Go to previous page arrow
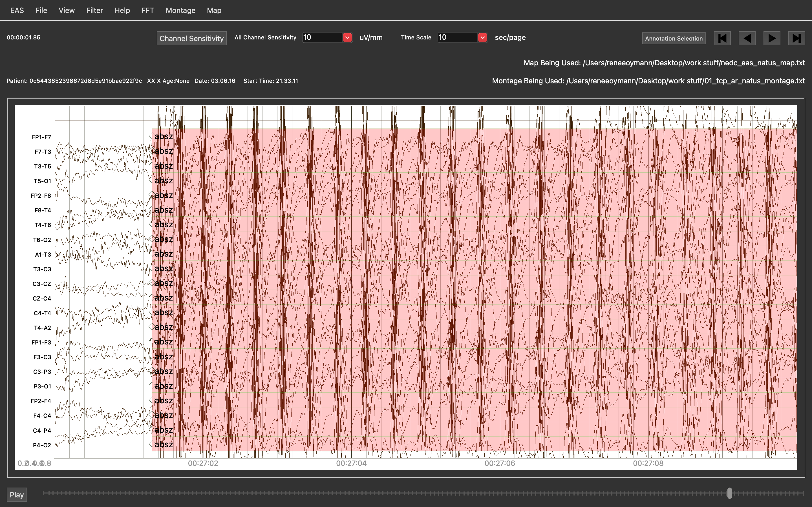 tap(747, 38)
